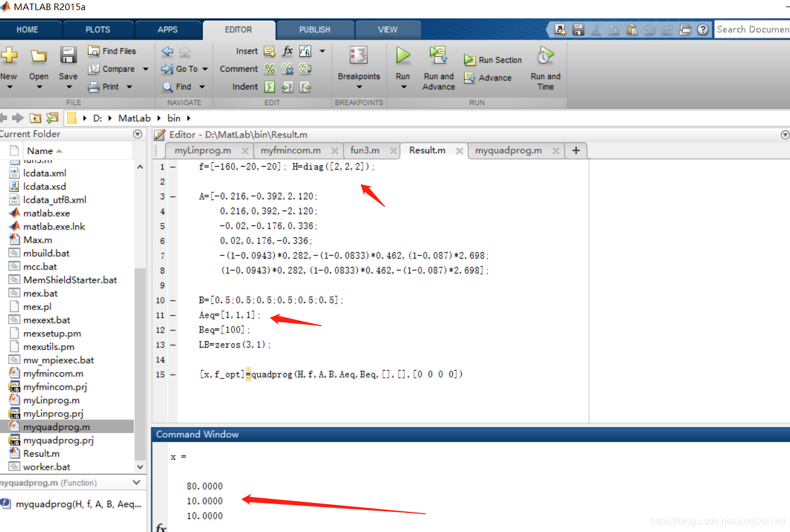Click the quick access save icon
Image resolution: width=790 pixels, height=532 pixels.
578,29
